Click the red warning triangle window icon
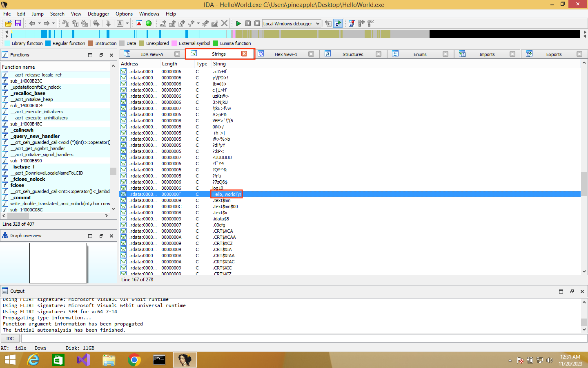Screen dimensions: 588x368 tap(139, 23)
